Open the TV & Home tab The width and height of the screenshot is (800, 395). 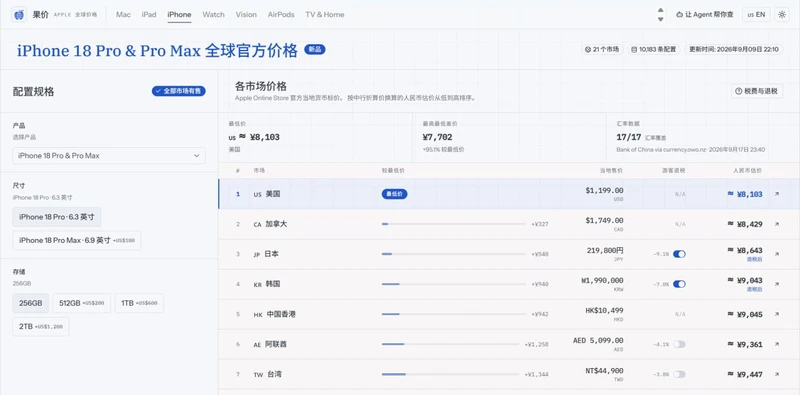click(324, 15)
